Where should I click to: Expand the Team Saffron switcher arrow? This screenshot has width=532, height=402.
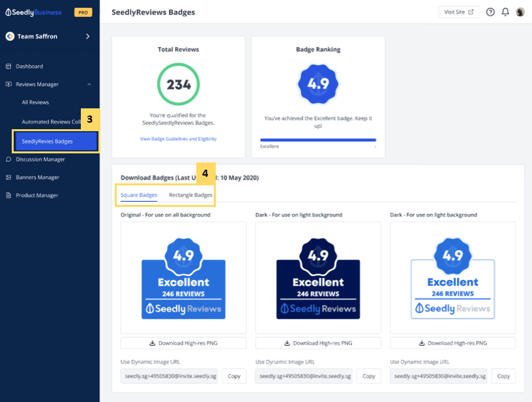(x=88, y=37)
